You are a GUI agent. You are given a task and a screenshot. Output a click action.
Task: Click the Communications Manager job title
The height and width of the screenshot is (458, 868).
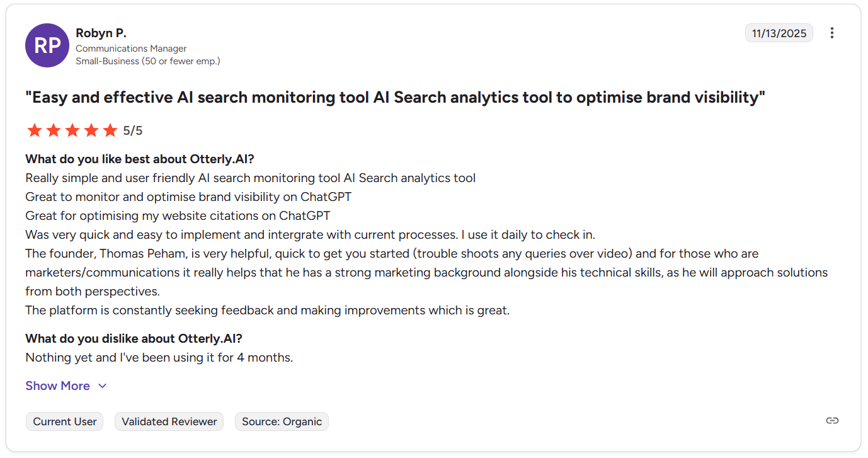[x=131, y=49]
